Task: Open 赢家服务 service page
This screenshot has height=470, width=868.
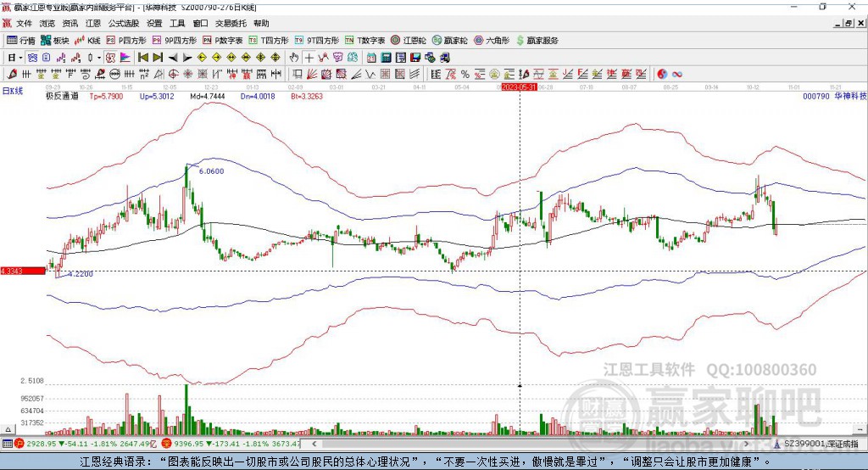Action: tap(537, 41)
